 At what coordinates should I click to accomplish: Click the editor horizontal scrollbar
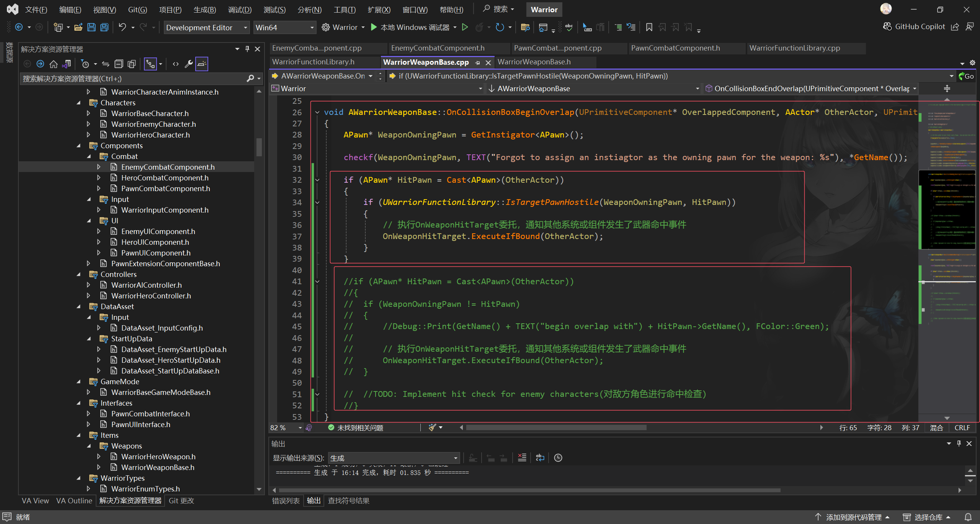click(x=556, y=427)
